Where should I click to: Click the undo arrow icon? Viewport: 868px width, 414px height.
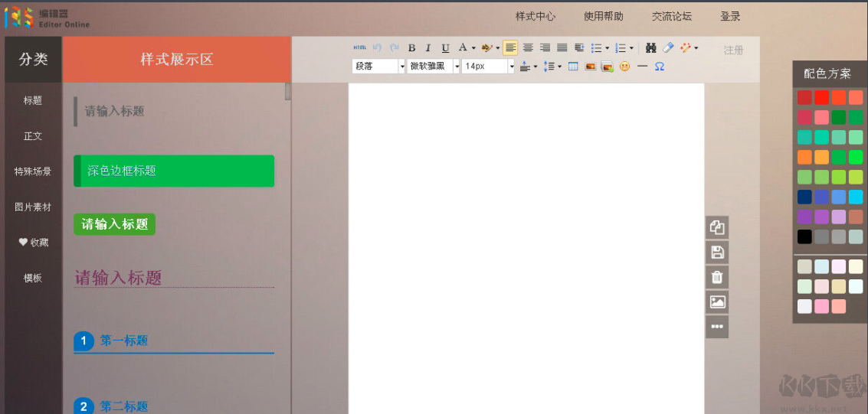378,48
